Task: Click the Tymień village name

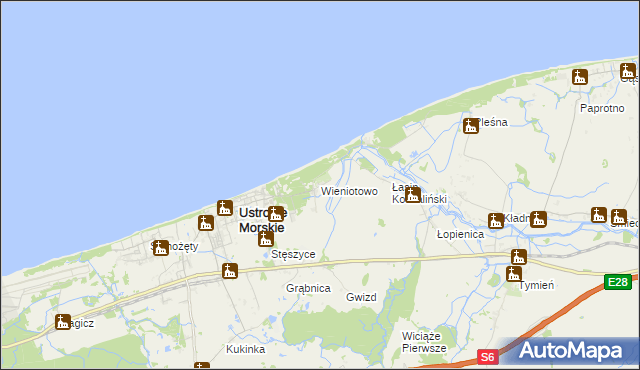Action: point(536,285)
